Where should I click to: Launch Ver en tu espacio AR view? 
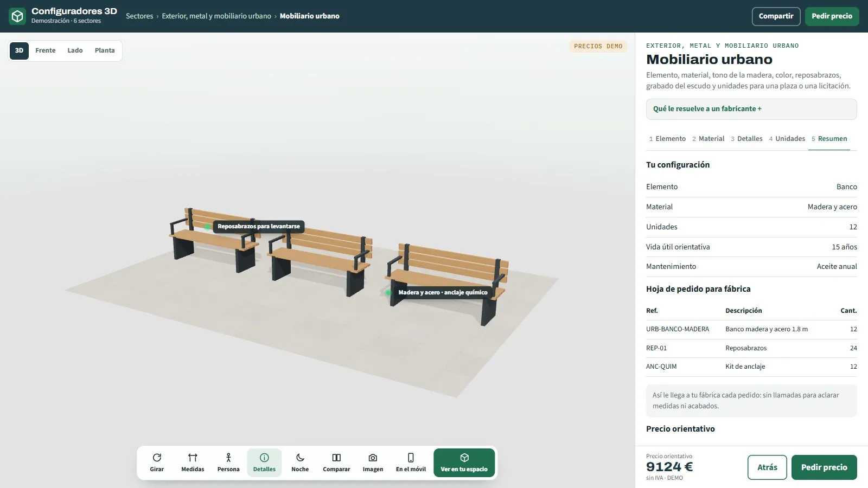464,463
